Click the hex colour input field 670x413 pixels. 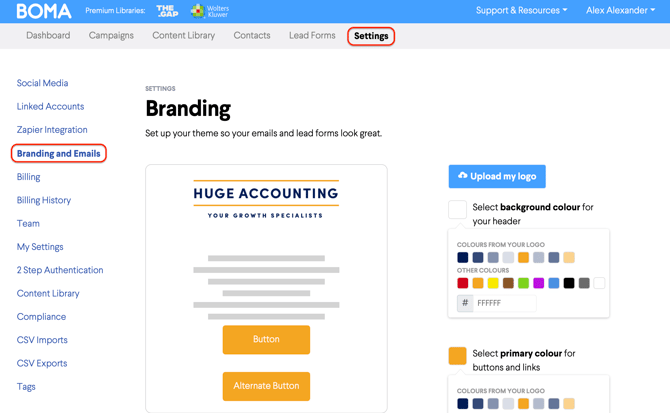tap(505, 303)
